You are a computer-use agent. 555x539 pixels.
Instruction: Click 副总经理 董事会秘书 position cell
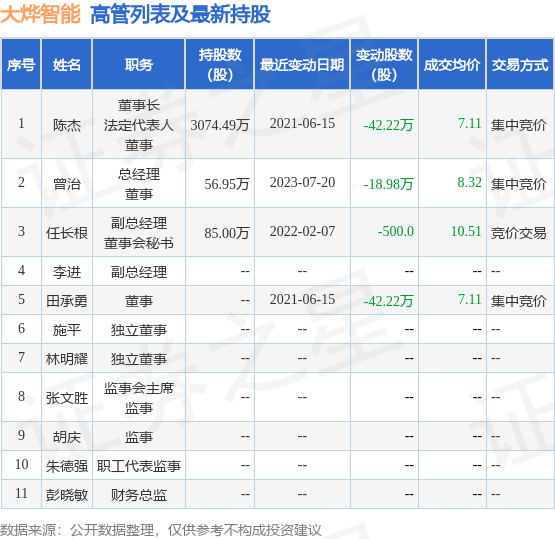[139, 233]
